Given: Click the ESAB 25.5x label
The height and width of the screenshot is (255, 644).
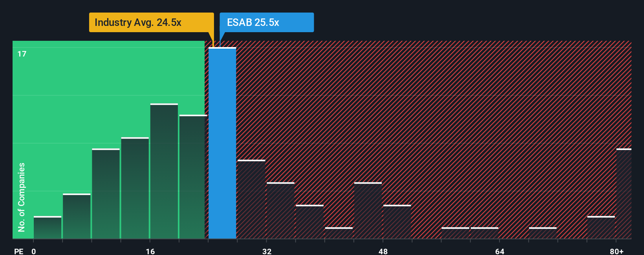Looking at the screenshot, I should coord(267,22).
